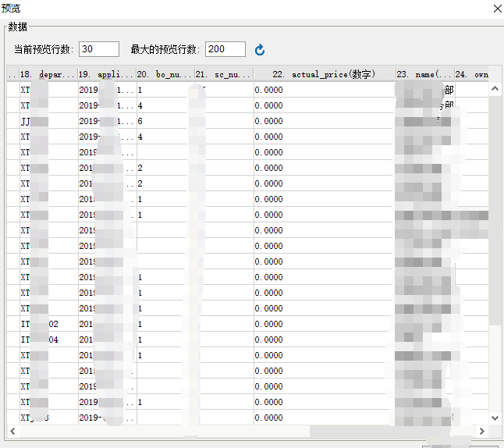504x448 pixels.
Task: Click actual_price 0.0000 in the last row
Action: 323,418
